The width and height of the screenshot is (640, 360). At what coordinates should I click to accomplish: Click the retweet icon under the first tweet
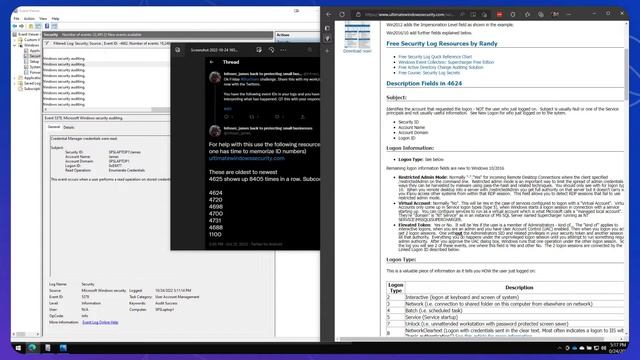coord(252,117)
